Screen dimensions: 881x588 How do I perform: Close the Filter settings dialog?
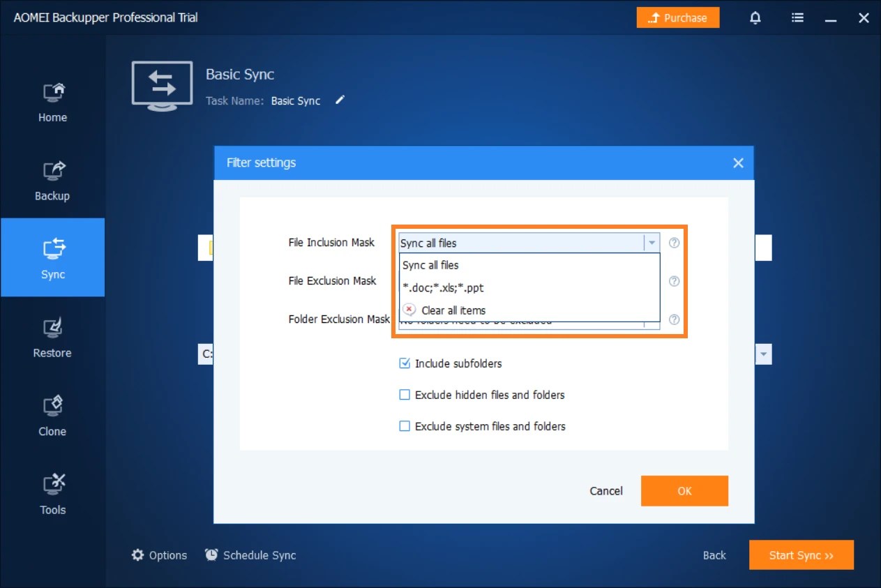[739, 163]
